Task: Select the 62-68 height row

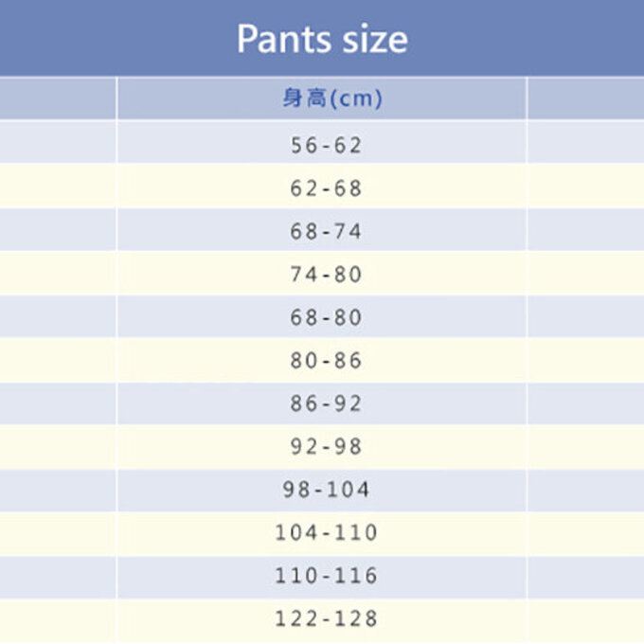Action: coord(326,188)
